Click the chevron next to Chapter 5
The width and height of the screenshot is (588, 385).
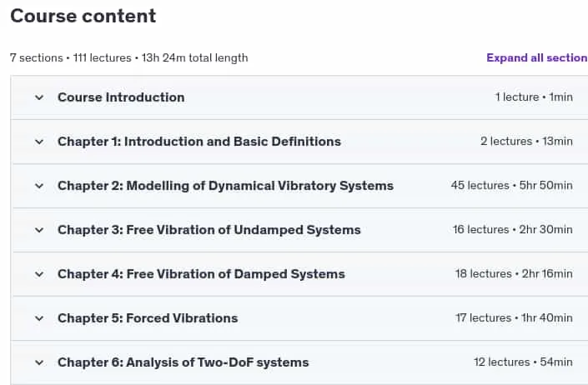point(39,318)
